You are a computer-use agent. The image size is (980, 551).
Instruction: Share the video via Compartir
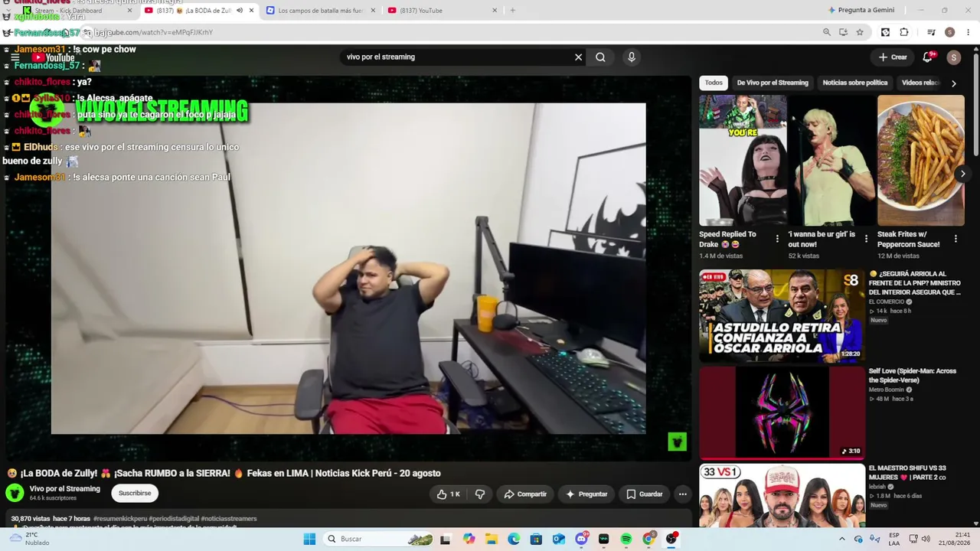pyautogui.click(x=525, y=494)
